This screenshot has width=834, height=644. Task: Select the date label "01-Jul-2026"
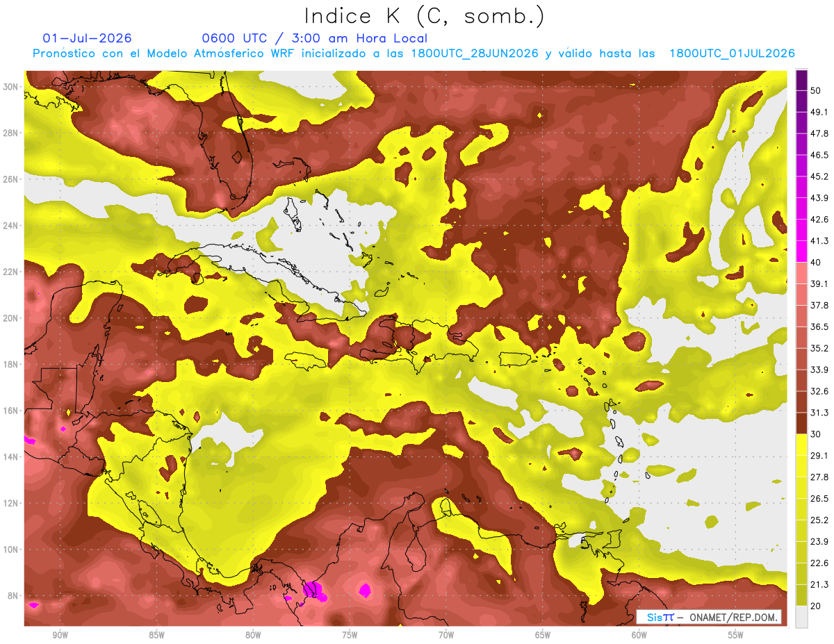point(87,38)
